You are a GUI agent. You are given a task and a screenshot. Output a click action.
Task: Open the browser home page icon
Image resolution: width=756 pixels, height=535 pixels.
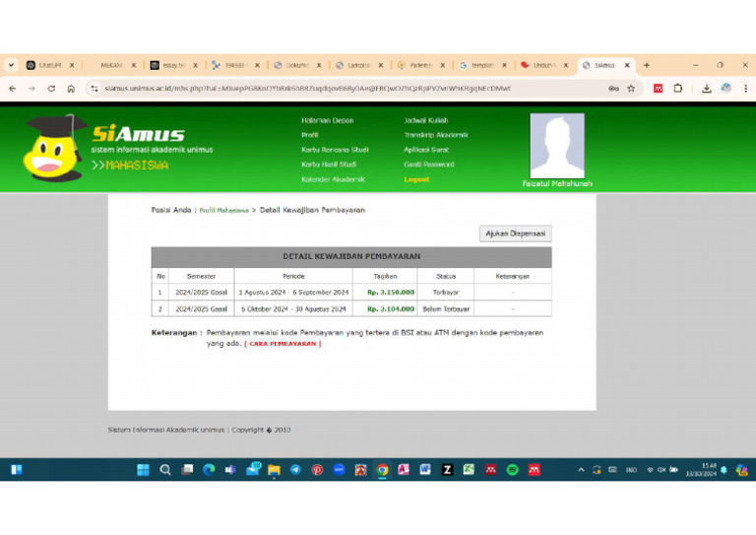[x=71, y=89]
